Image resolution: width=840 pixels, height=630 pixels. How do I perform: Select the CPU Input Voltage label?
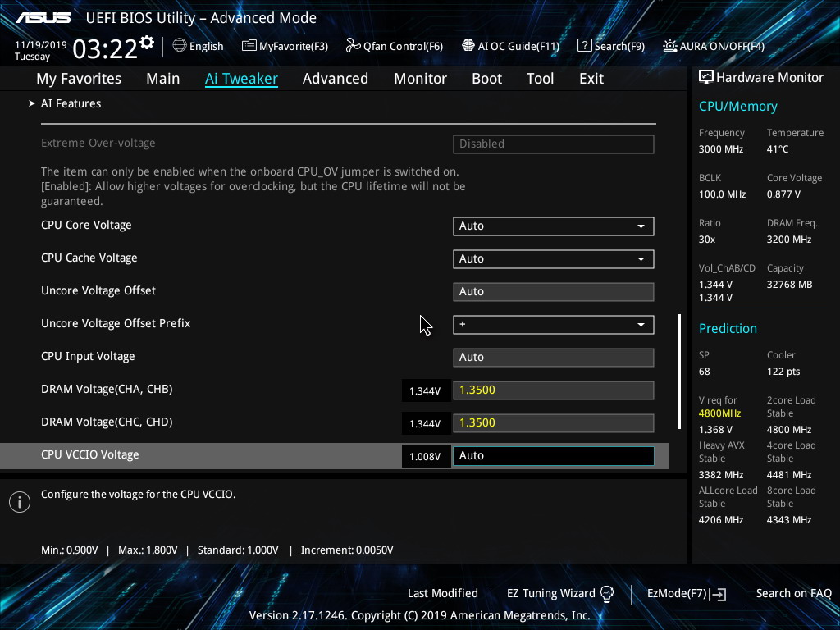pyautogui.click(x=88, y=356)
